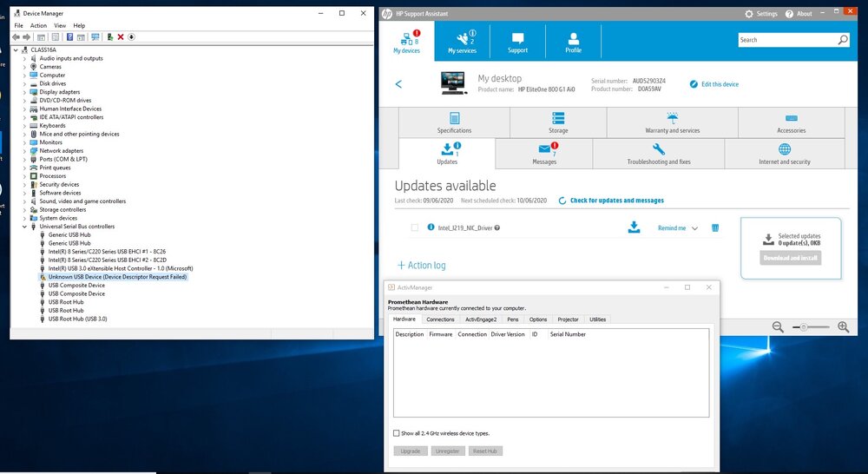This screenshot has height=474, width=868.
Task: Open My devices in HP Support Assistant
Action: [407, 42]
